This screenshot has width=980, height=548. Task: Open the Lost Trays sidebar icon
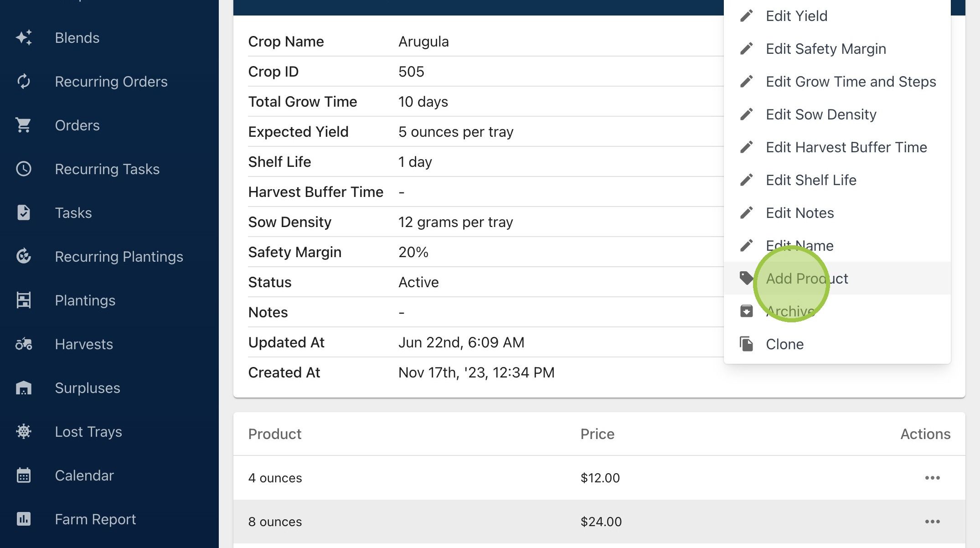[24, 432]
